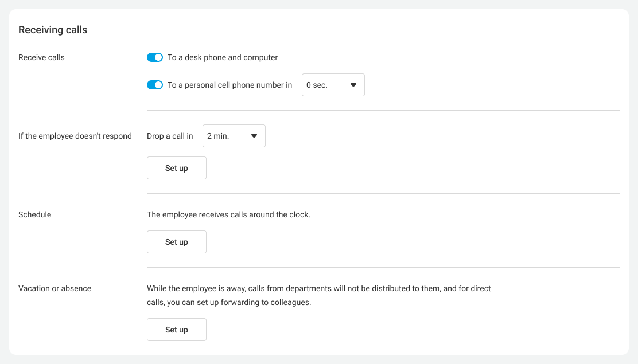This screenshot has width=638, height=364.
Task: Toggle receiving calls to desk phone and computer
Action: pos(155,57)
